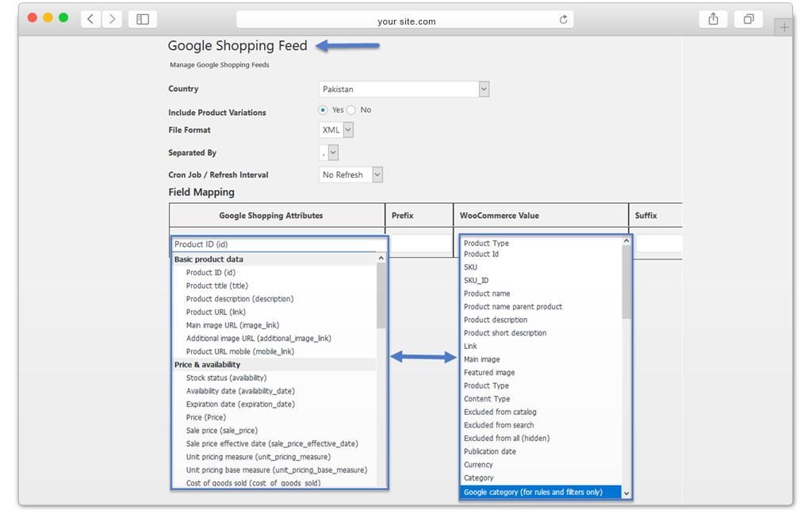812x510 pixels.
Task: Go forward with the browser forward arrow
Action: pos(112,19)
